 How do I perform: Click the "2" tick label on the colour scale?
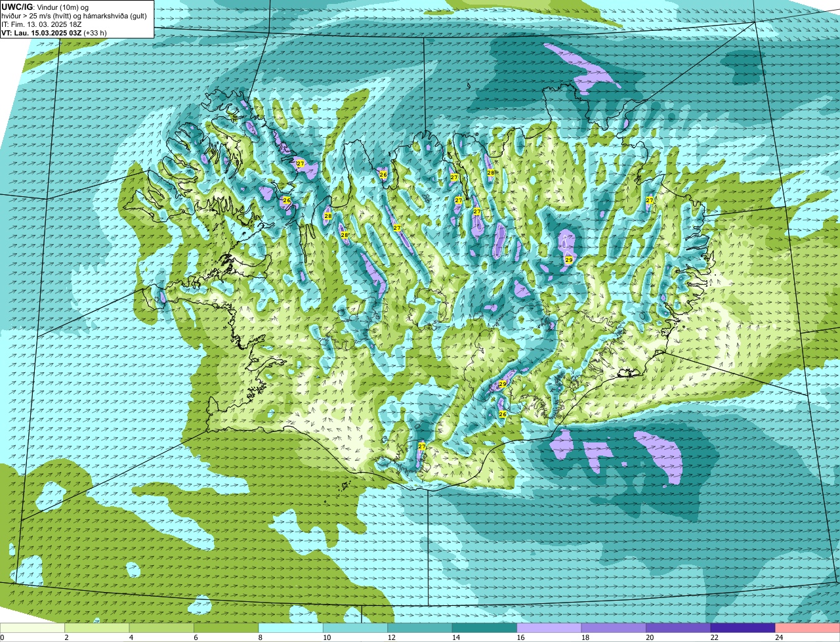pyautogui.click(x=66, y=637)
